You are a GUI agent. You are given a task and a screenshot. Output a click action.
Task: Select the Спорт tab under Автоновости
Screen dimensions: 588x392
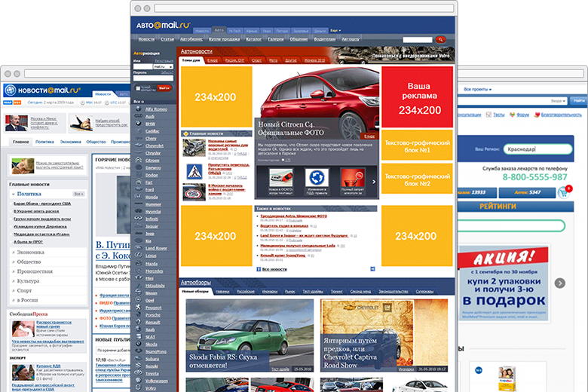[256, 60]
